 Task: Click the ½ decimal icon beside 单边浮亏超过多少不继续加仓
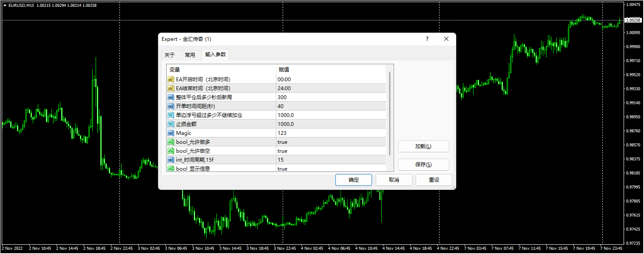[170, 115]
